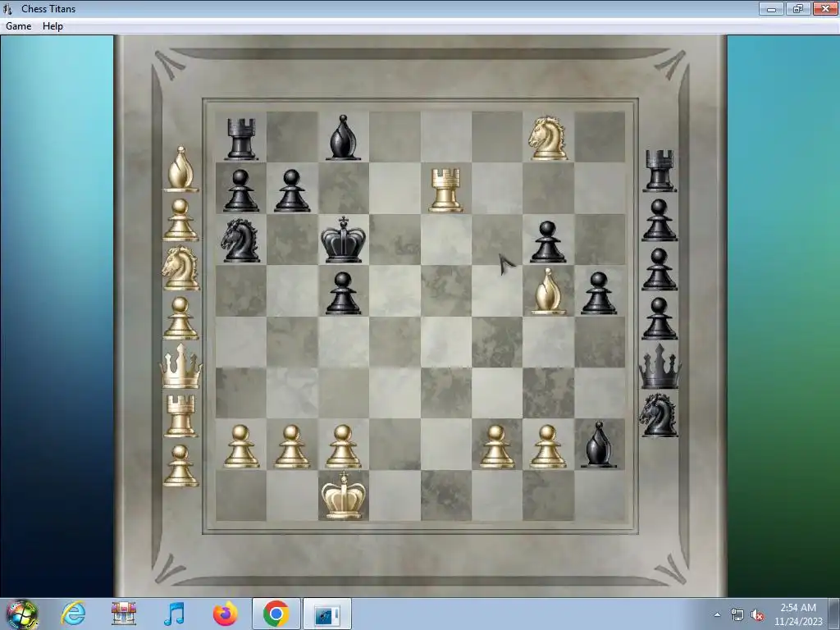Screen dimensions: 840x630
Task: Select the black bishop on h2
Action: point(599,445)
